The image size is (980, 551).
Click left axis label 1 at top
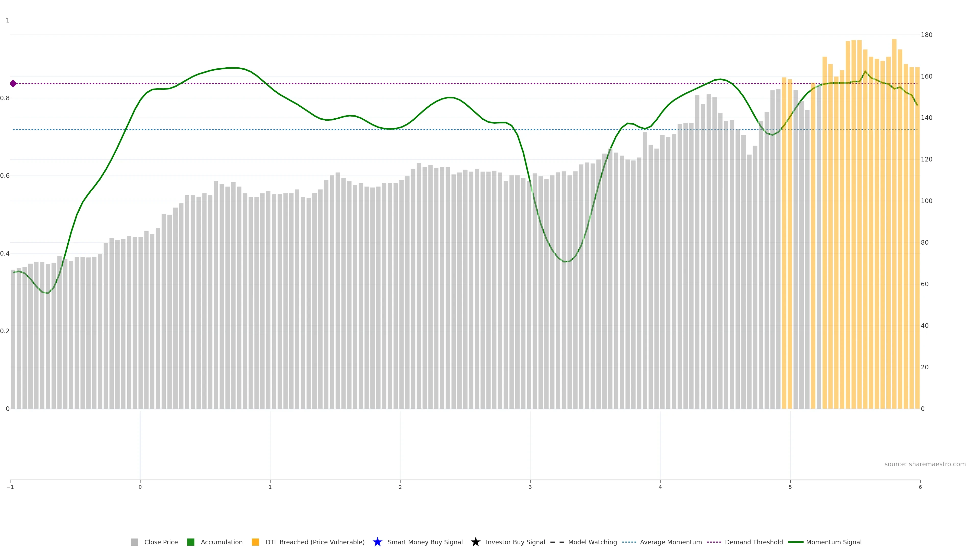click(x=8, y=20)
